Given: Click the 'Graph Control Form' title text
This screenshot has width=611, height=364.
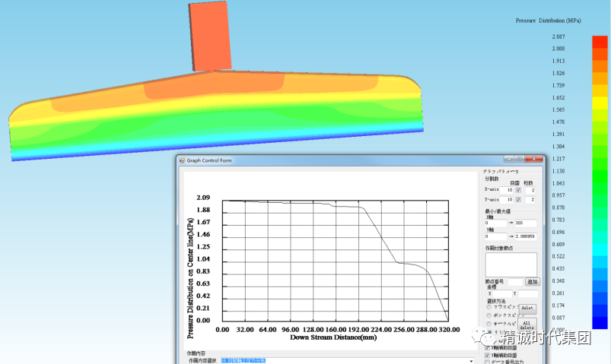Looking at the screenshot, I should click(x=209, y=160).
